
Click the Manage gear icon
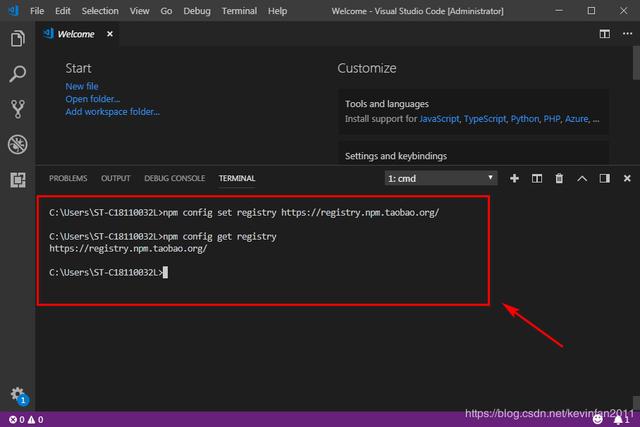pyautogui.click(x=17, y=394)
